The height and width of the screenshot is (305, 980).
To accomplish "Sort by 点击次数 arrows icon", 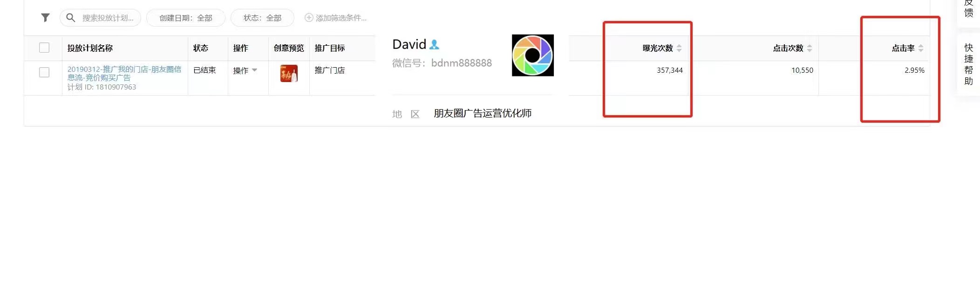I will click(810, 48).
